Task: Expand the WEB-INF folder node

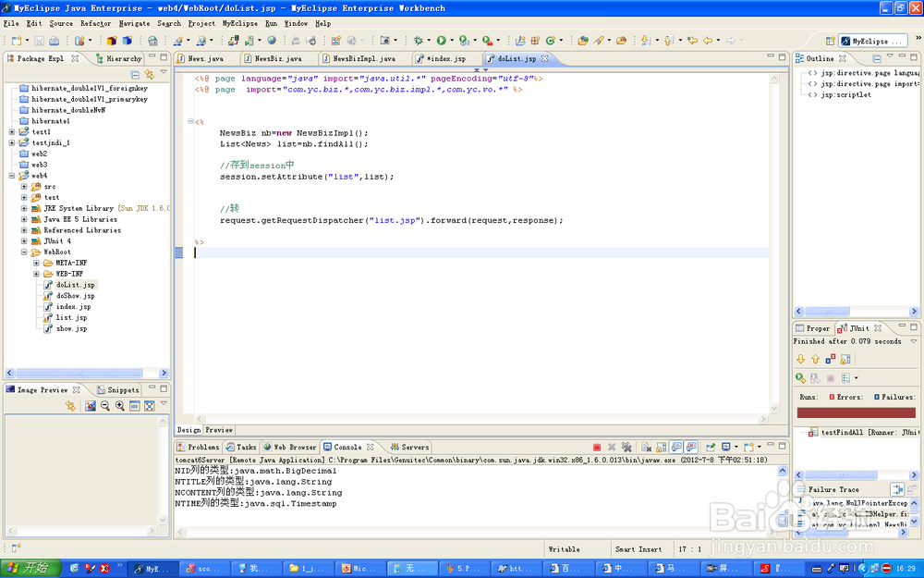Action: coord(36,274)
